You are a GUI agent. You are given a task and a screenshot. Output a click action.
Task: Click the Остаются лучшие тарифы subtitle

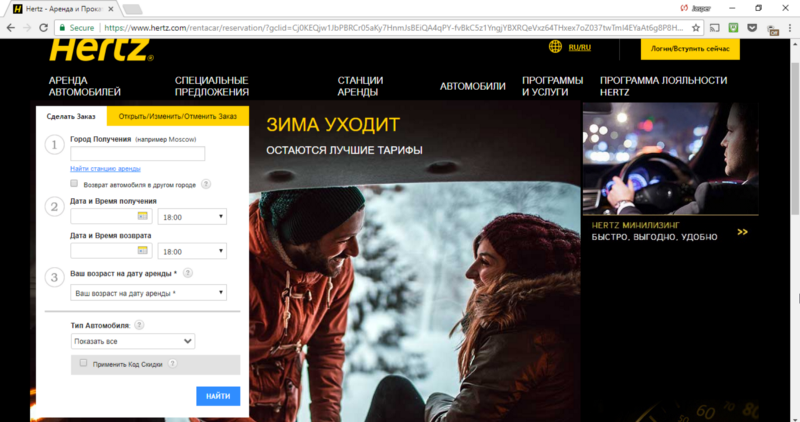pos(344,150)
